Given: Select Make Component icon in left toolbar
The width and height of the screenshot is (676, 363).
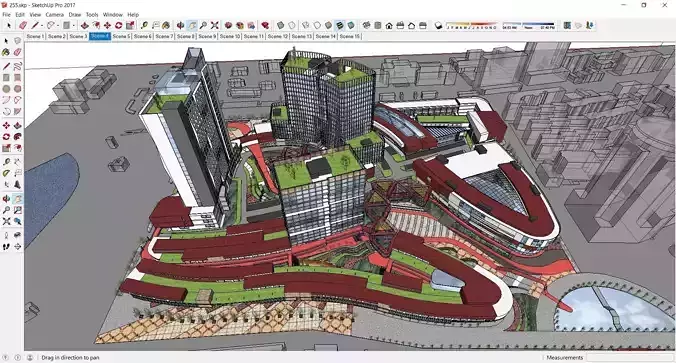Looking at the screenshot, I should (17, 41).
